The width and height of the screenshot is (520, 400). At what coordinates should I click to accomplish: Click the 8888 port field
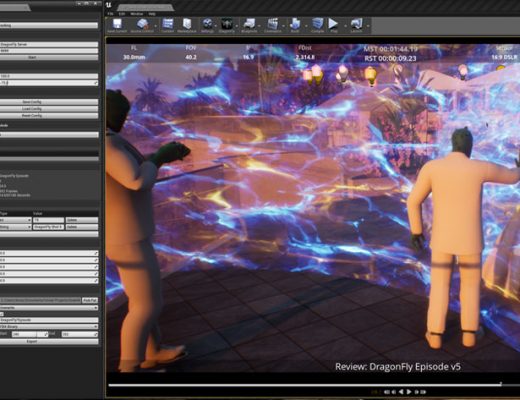pos(49,51)
